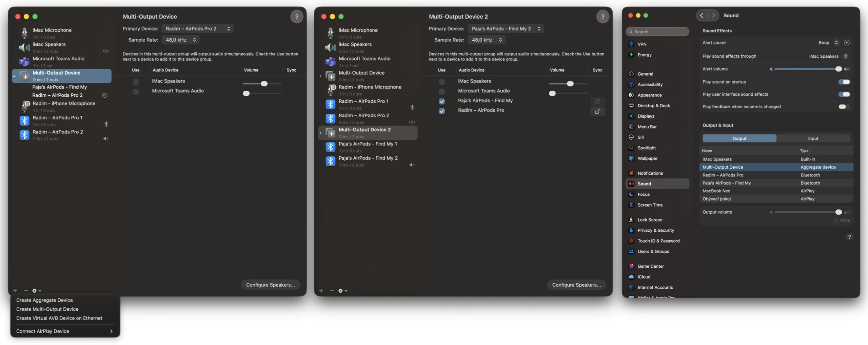Click the Wallpaper icon in Settings sidebar
The image size is (868, 345).
pyautogui.click(x=631, y=158)
